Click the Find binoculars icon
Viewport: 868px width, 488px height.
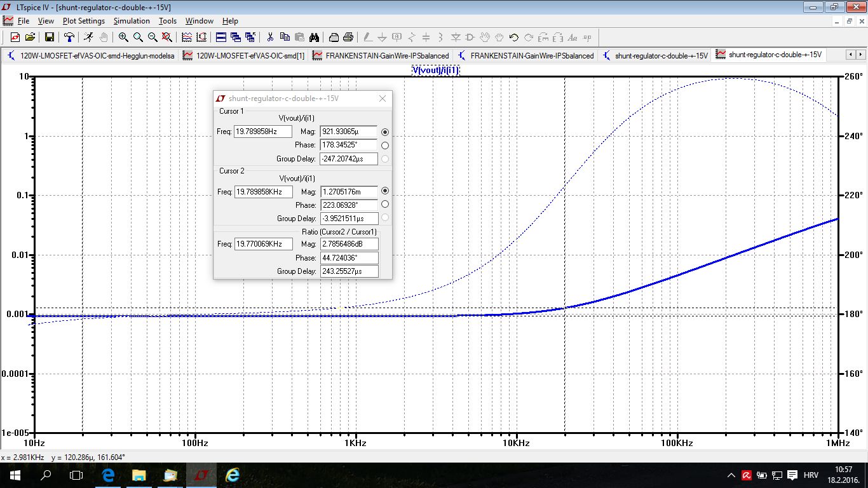click(314, 37)
